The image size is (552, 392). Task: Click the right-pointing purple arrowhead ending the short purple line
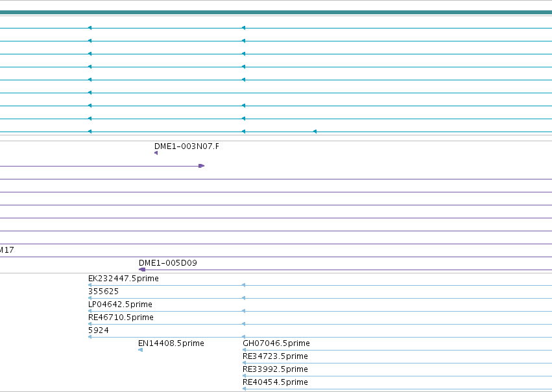201,166
